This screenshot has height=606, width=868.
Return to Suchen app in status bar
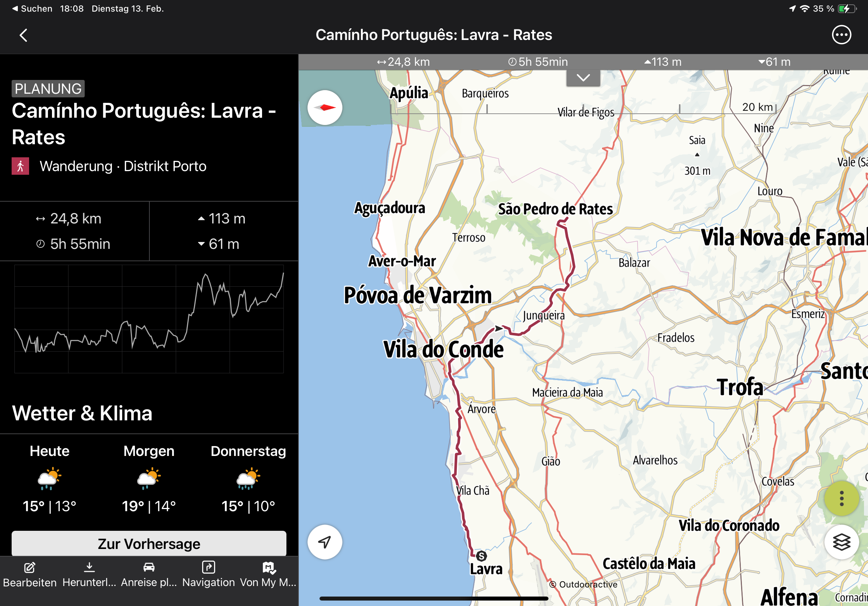coord(32,8)
